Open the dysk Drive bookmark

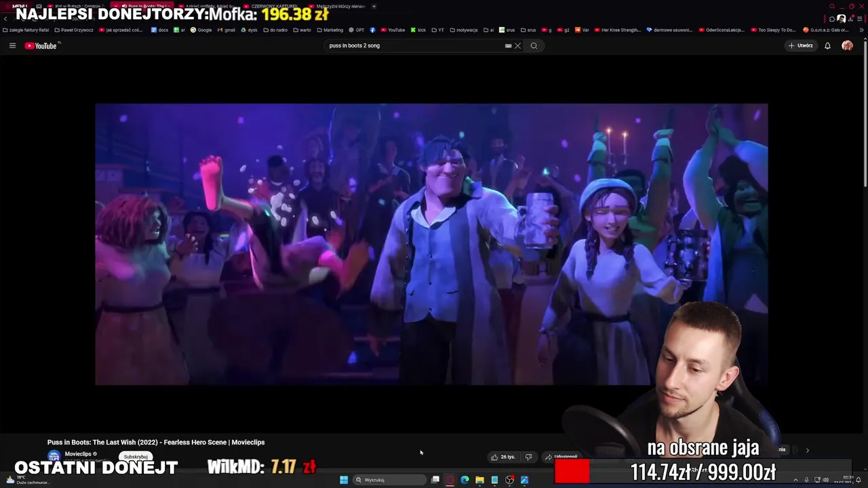point(249,30)
